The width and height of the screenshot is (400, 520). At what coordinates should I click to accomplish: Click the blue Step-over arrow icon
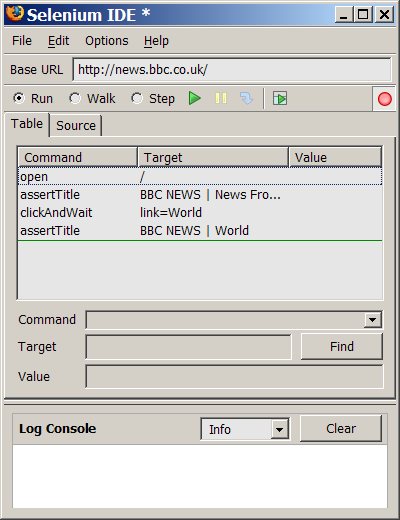tap(246, 98)
